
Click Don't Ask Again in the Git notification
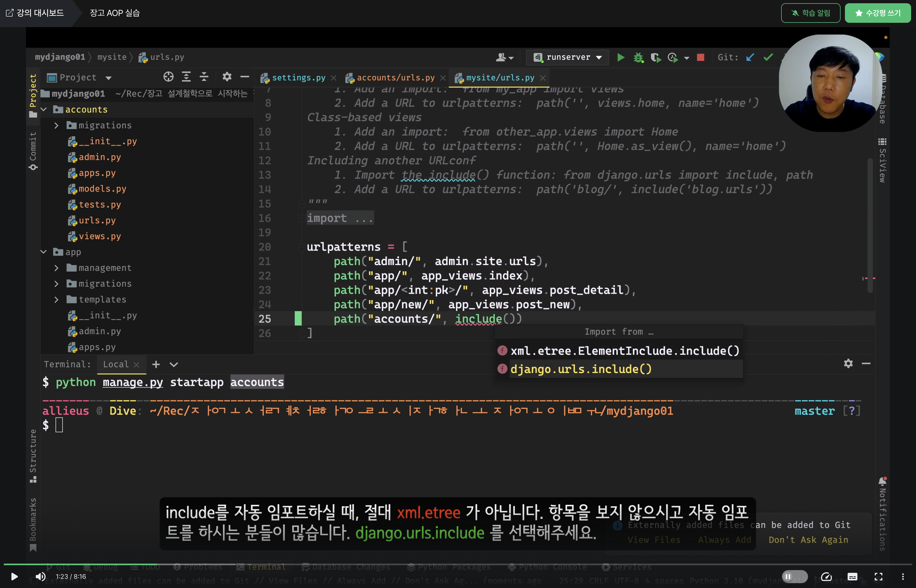coord(808,539)
